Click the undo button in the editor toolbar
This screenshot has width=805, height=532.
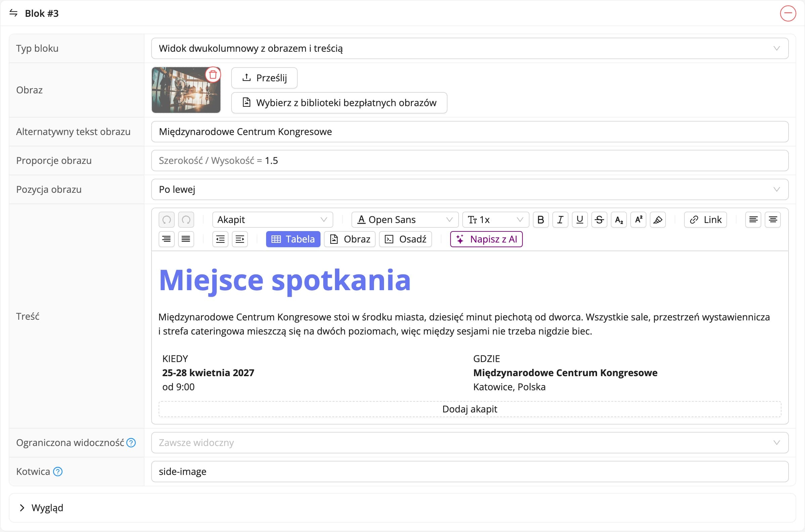click(x=166, y=220)
